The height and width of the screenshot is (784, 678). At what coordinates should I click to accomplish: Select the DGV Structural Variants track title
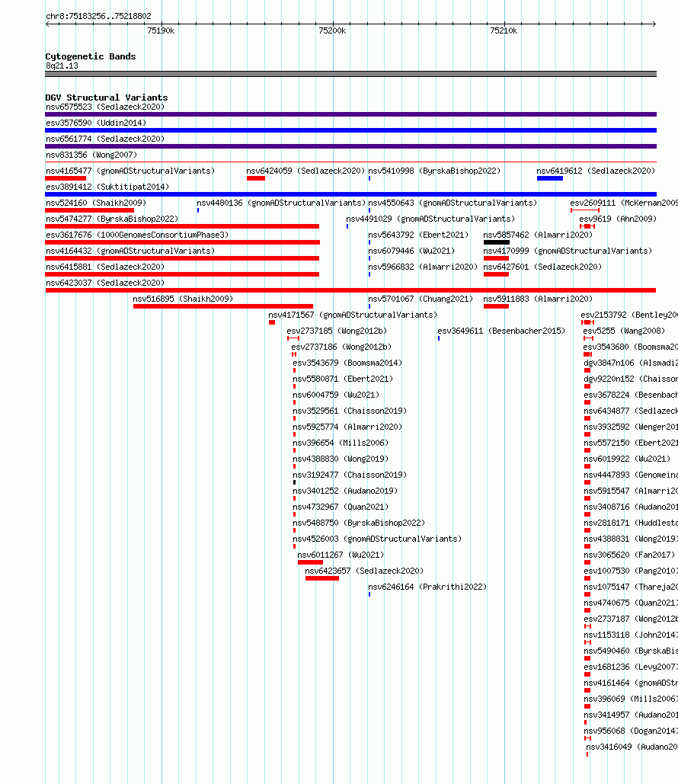(107, 98)
